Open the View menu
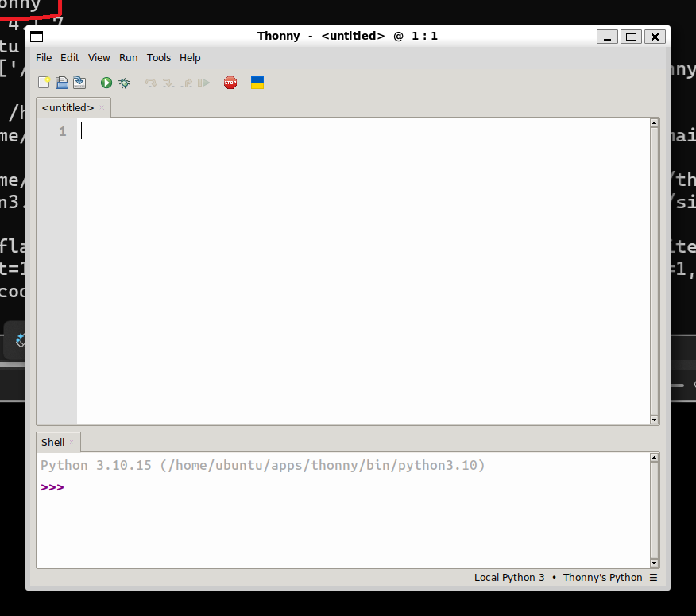696x616 pixels. (99, 58)
